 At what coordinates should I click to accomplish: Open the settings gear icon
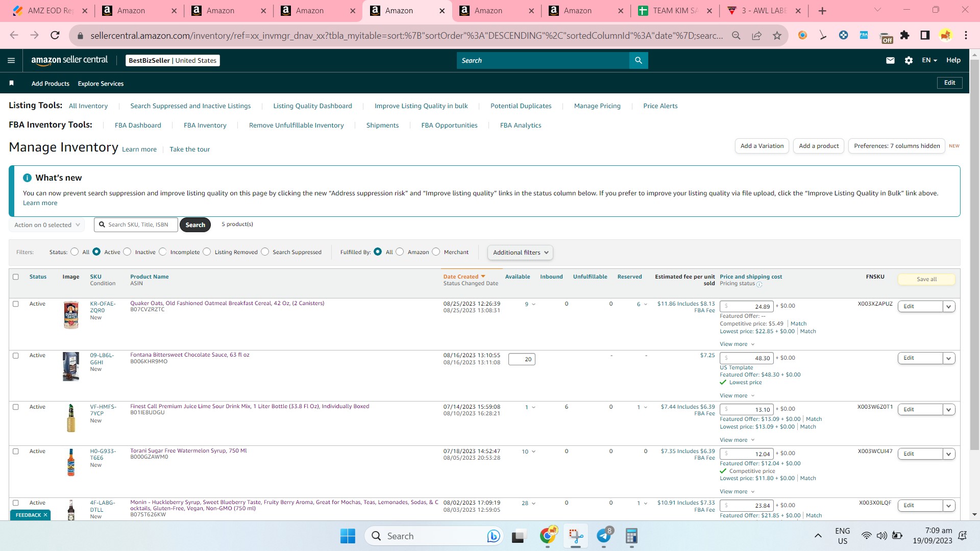tap(909, 60)
